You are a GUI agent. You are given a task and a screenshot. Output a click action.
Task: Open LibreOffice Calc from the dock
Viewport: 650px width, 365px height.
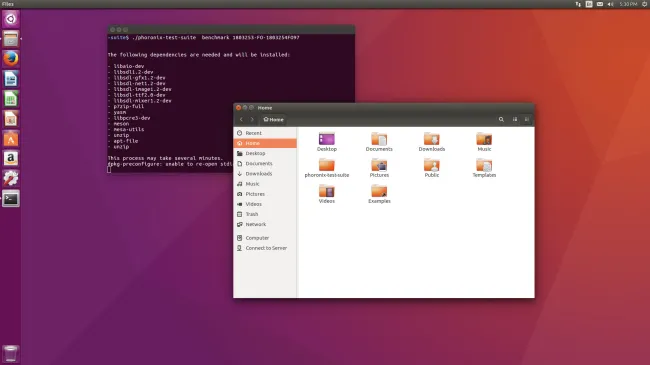point(11,99)
